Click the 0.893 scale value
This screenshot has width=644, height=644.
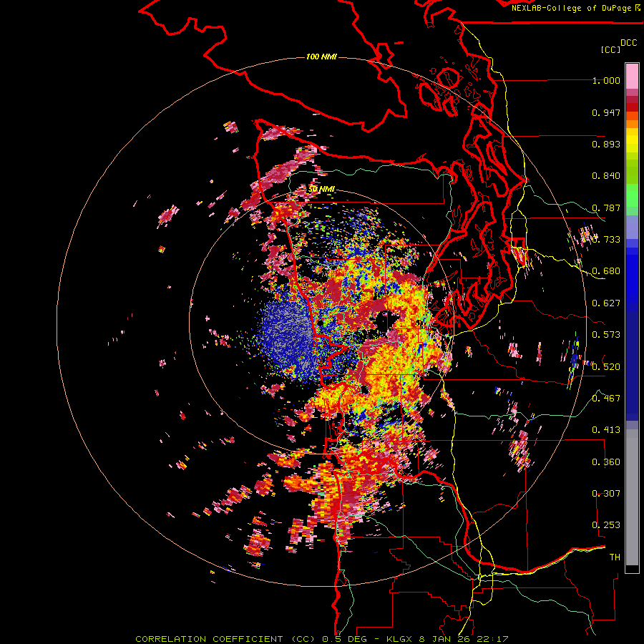click(x=606, y=144)
